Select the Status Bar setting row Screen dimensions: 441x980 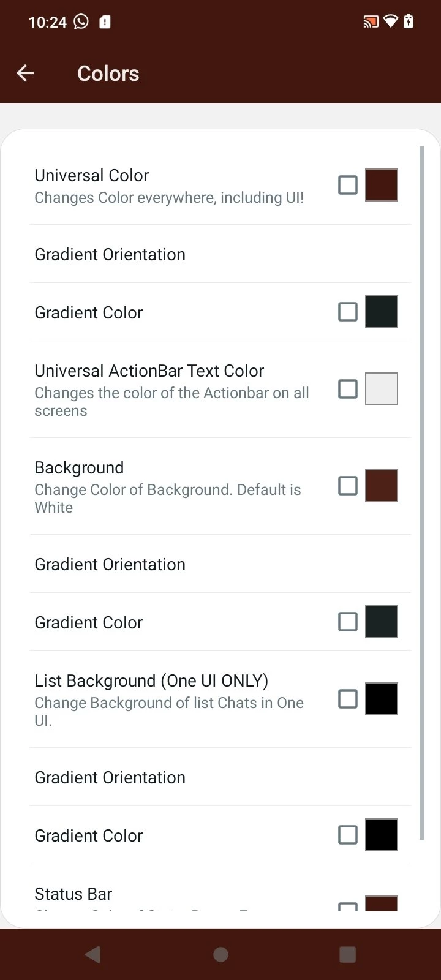click(73, 894)
